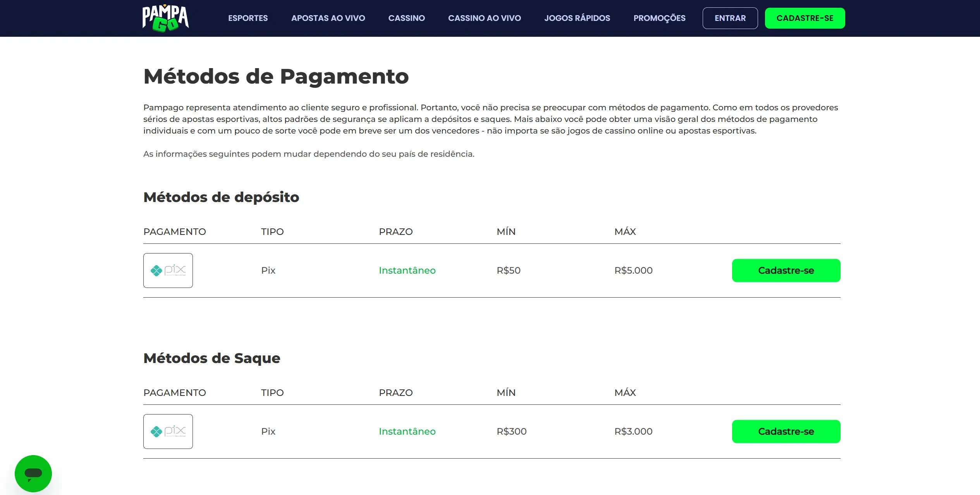980x495 pixels.
Task: Click the R$5.000 deposit maximum value
Action: (x=633, y=271)
